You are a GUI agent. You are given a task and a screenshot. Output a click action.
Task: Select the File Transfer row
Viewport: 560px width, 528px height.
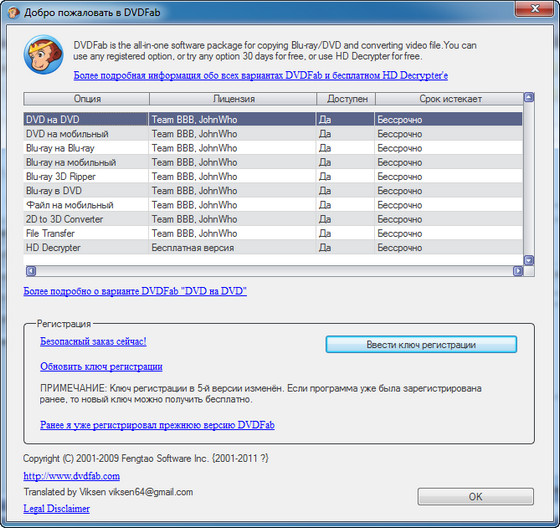[273, 233]
